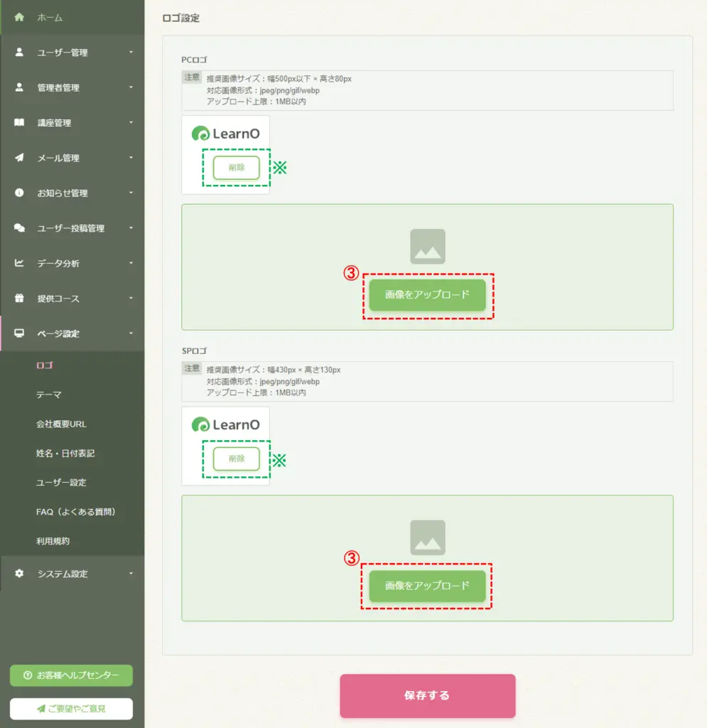Click the home icon in sidebar
This screenshot has width=707, height=728.
(x=19, y=17)
